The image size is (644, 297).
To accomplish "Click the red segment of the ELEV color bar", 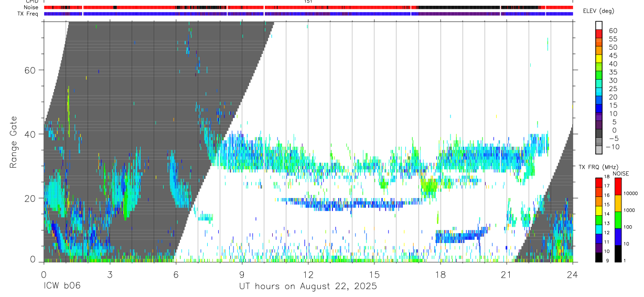I will (599, 34).
